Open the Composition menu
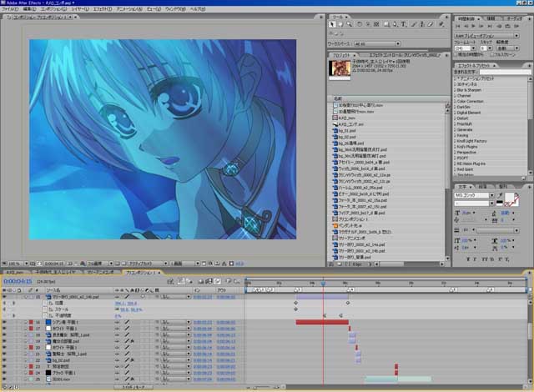 [x=53, y=9]
